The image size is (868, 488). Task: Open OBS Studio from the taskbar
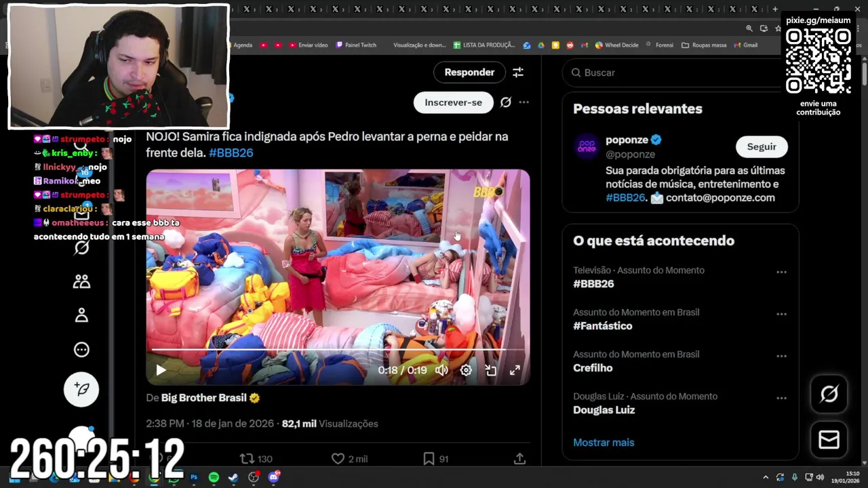[x=254, y=477]
